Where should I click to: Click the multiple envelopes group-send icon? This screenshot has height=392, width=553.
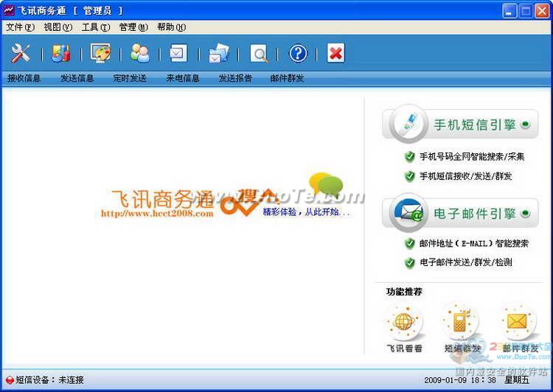point(219,54)
